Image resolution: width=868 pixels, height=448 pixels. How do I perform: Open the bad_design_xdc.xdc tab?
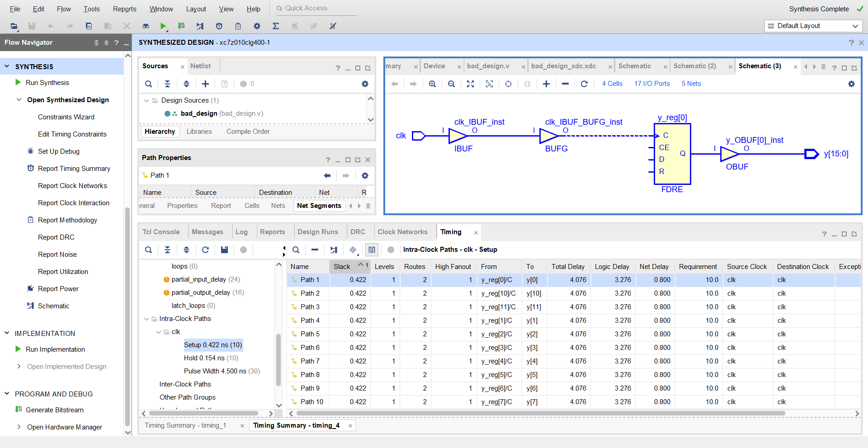pos(563,66)
